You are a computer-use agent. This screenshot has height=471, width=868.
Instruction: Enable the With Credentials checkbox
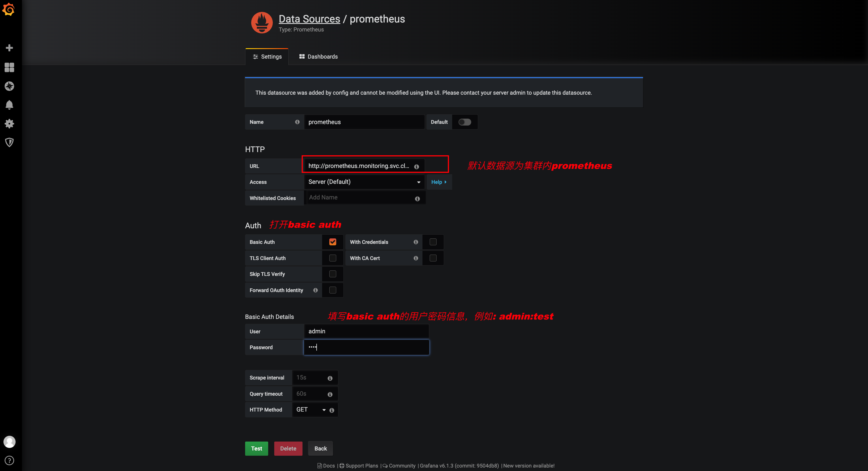433,242
